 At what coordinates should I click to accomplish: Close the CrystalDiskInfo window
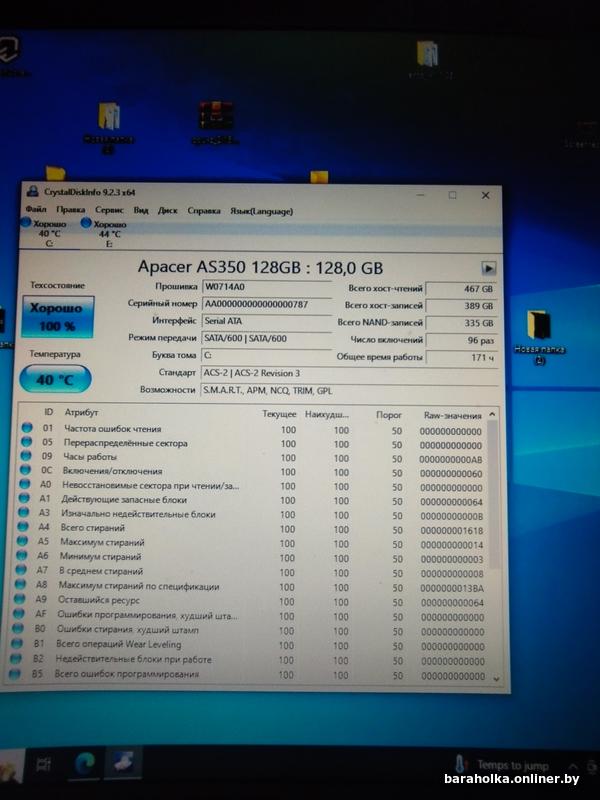[x=485, y=195]
